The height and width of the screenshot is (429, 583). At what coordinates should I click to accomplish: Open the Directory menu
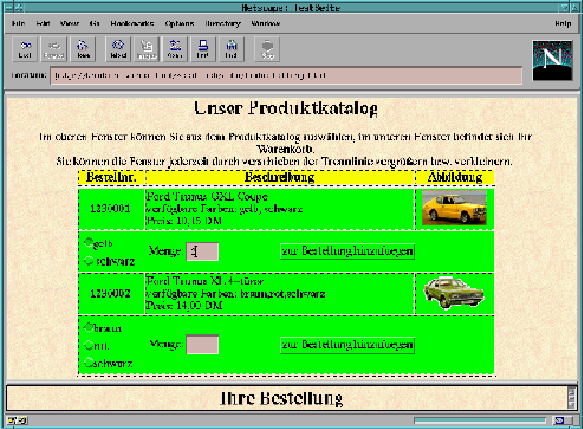pyautogui.click(x=223, y=23)
